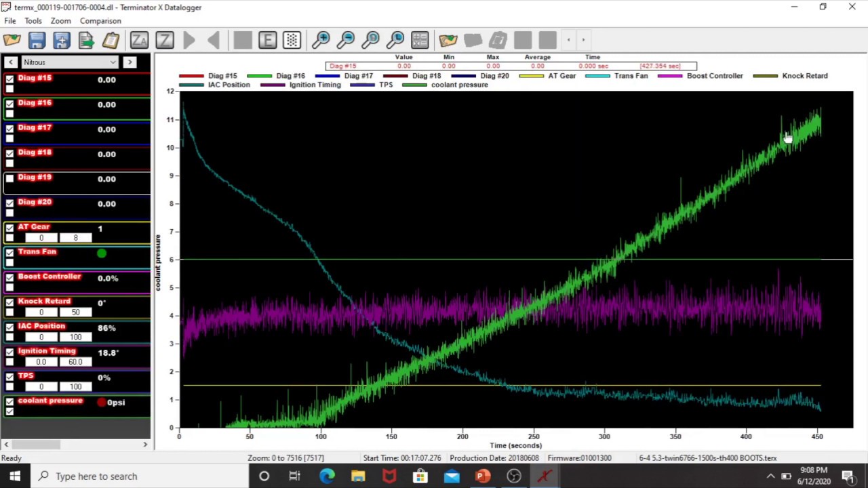Screen dimensions: 868x488
Task: Play datalog forward with right triangle
Action: click(189, 40)
